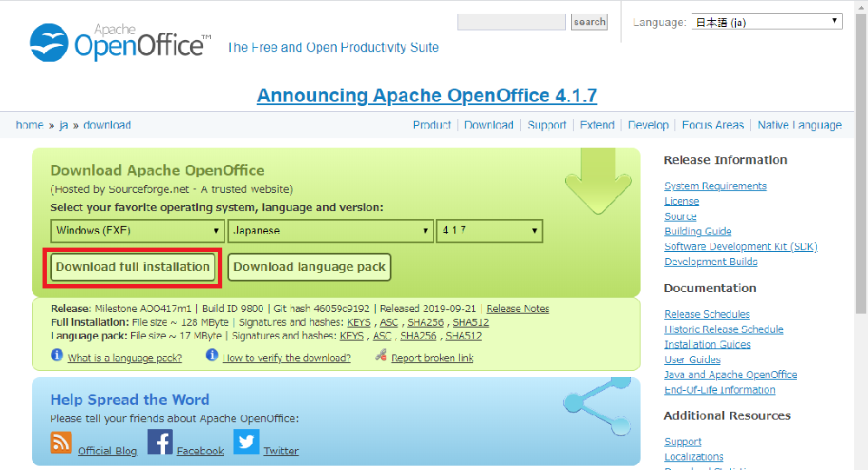This screenshot has width=868, height=470.
Task: Open the Official Blog link
Action: tap(108, 451)
